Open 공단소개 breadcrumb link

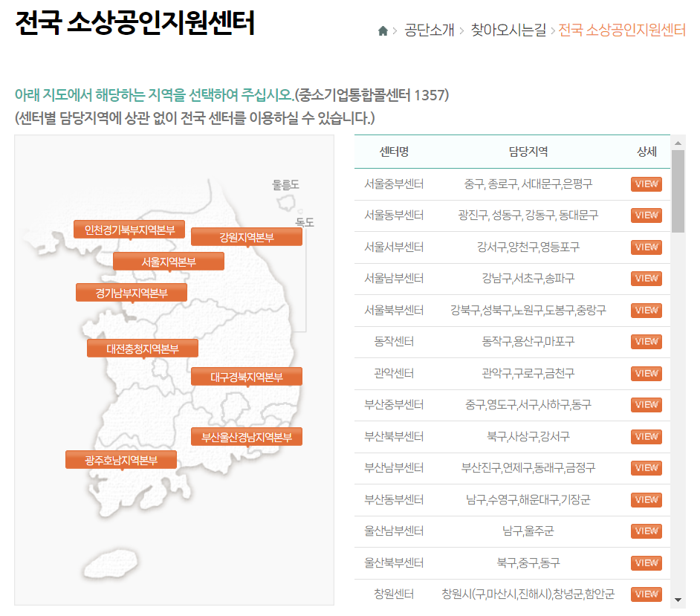429,30
